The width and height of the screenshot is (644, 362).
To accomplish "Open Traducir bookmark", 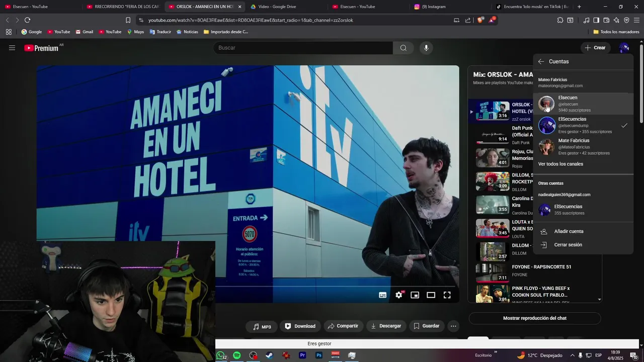I will tap(160, 32).
